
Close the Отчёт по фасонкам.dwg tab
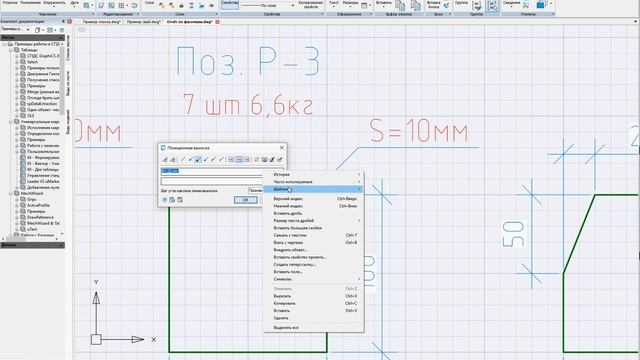click(x=218, y=22)
